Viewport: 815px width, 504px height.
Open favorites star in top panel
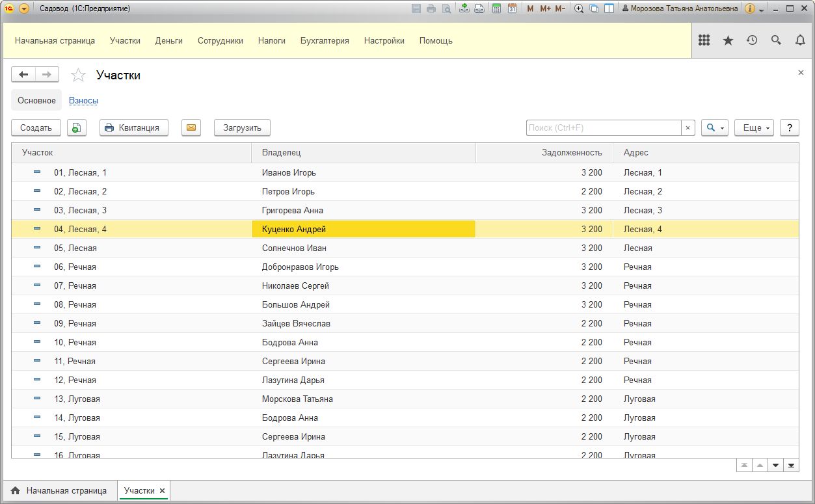[728, 40]
